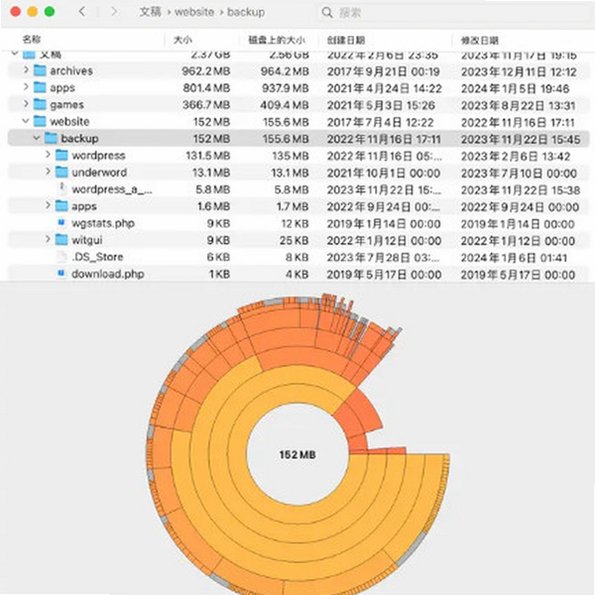This screenshot has height=595, width=595.
Task: Click the download.php file icon
Action: pyautogui.click(x=61, y=274)
